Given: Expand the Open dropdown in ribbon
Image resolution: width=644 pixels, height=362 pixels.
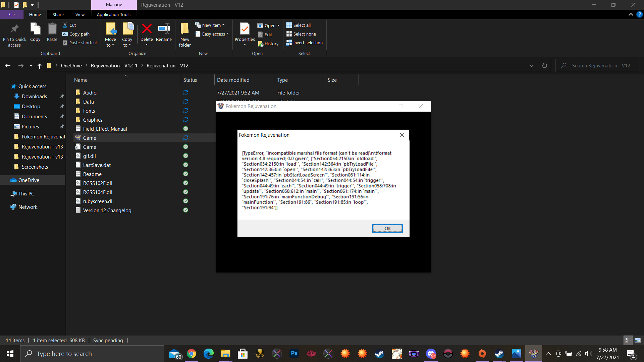Looking at the screenshot, I should (278, 25).
